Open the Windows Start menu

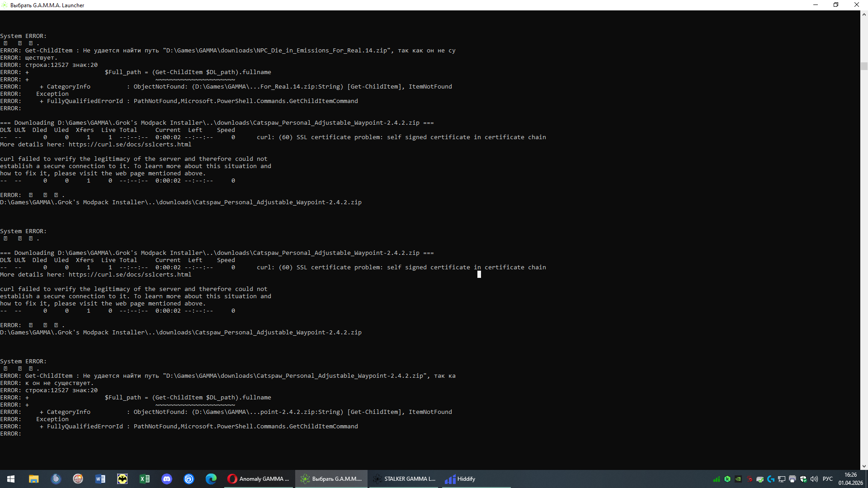point(11,479)
